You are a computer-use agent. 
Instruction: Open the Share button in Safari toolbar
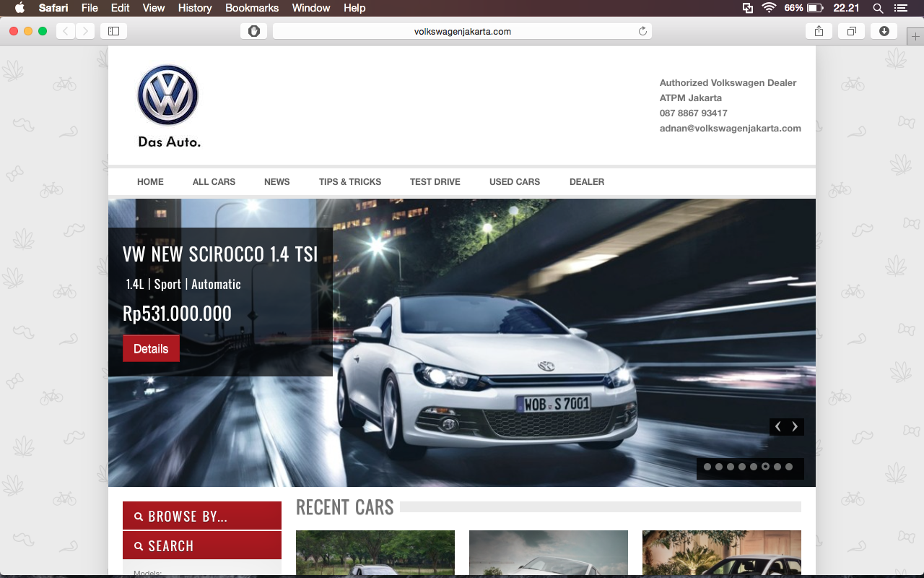click(819, 31)
